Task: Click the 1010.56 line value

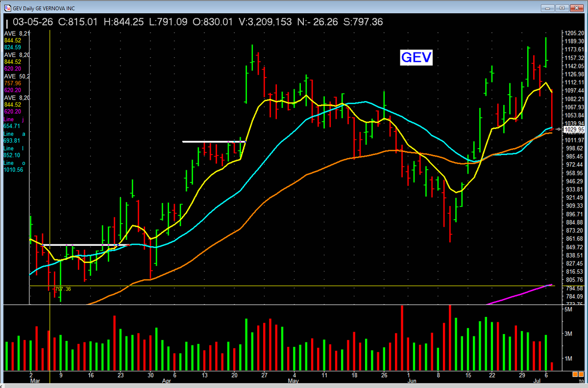Action: coord(13,169)
